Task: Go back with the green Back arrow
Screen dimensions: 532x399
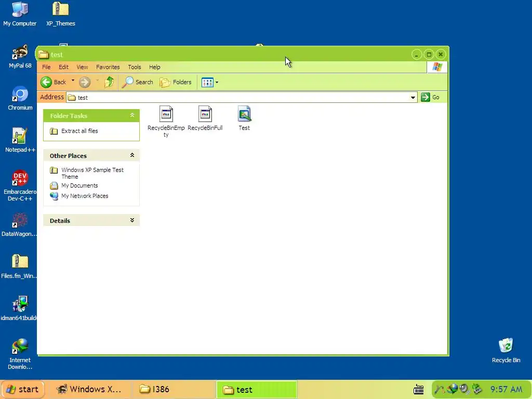Action: click(x=54, y=82)
